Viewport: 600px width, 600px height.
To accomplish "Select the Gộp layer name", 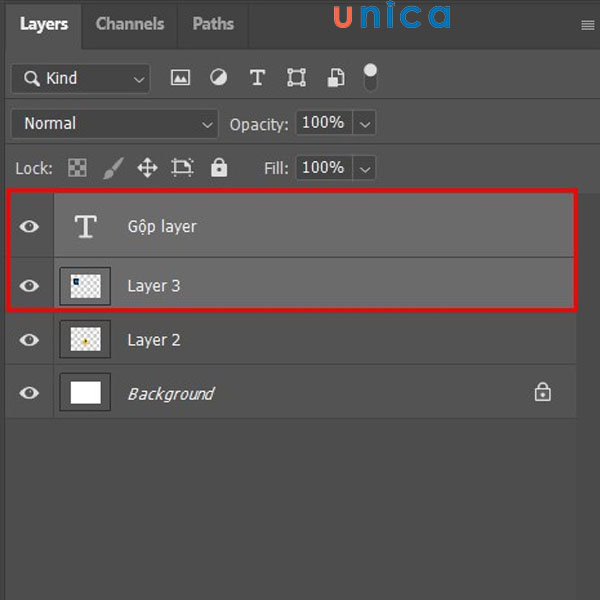I will coord(162,227).
